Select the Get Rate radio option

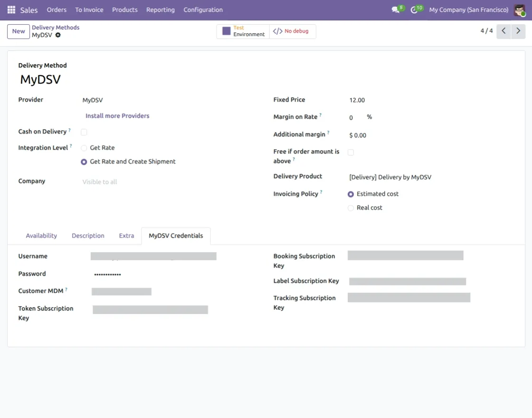click(x=84, y=148)
